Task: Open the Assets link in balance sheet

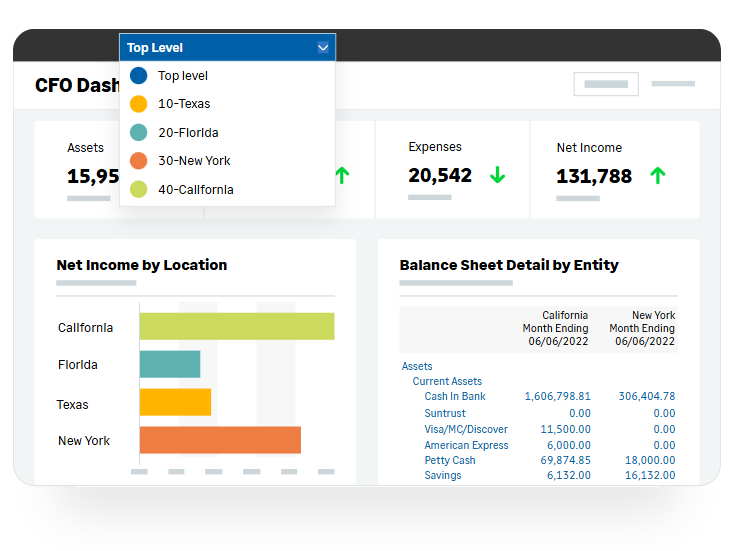Action: click(x=417, y=367)
